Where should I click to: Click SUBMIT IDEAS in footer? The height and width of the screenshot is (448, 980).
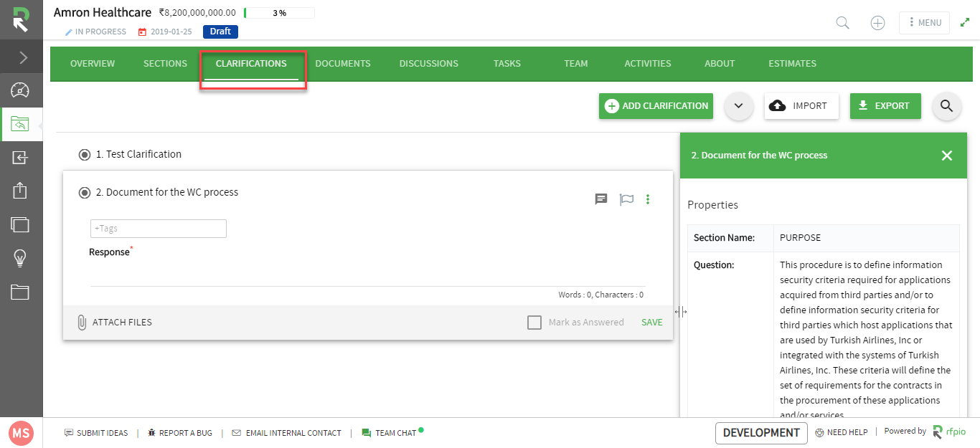(x=96, y=433)
